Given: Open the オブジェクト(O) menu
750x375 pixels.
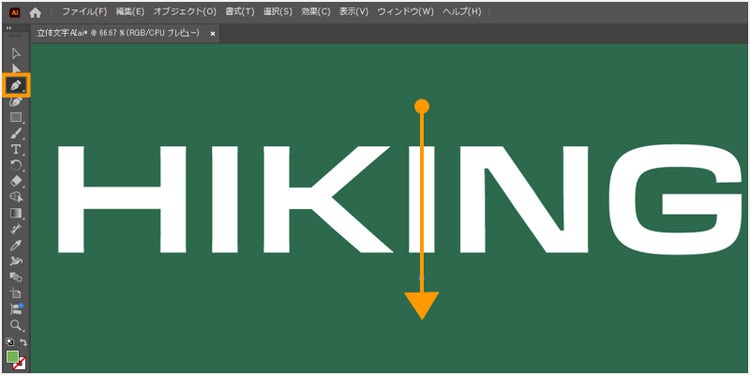Looking at the screenshot, I should [185, 12].
